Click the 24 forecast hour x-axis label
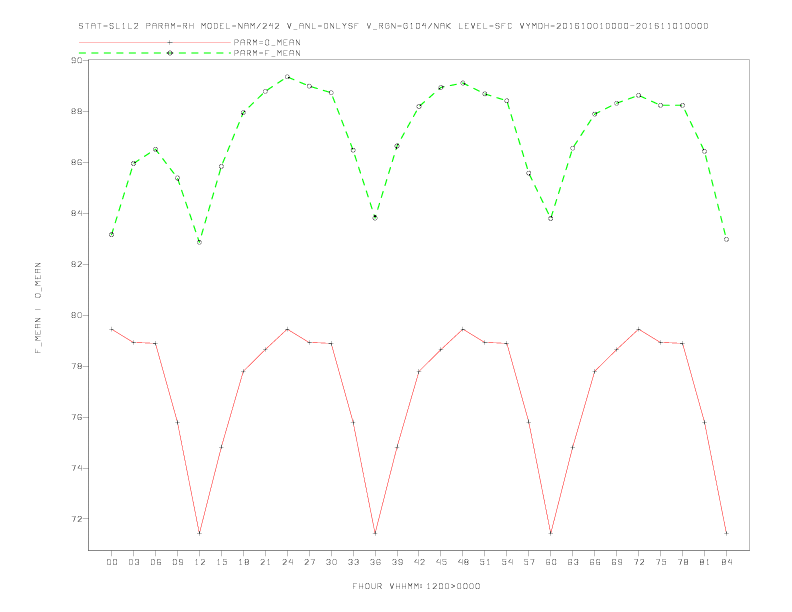792x612 pixels. point(287,562)
